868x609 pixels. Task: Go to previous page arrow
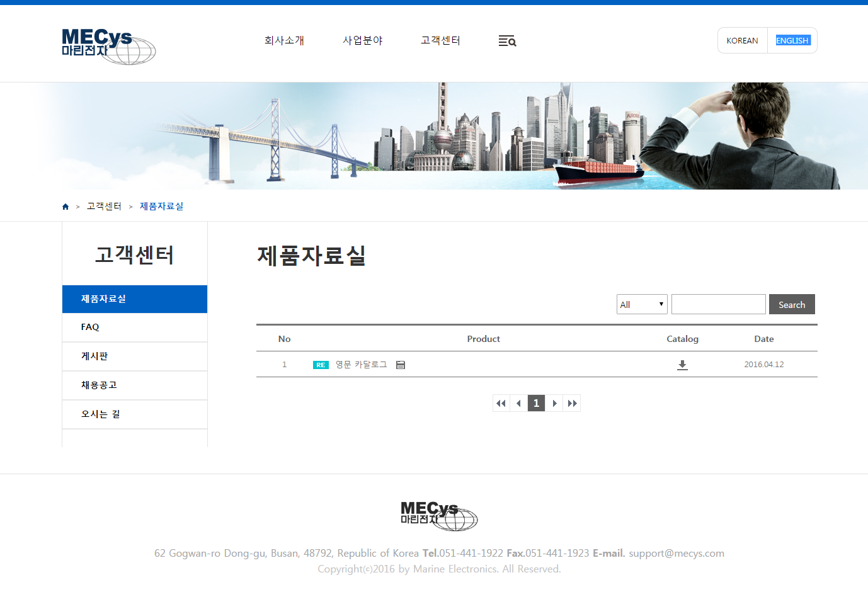pos(518,403)
